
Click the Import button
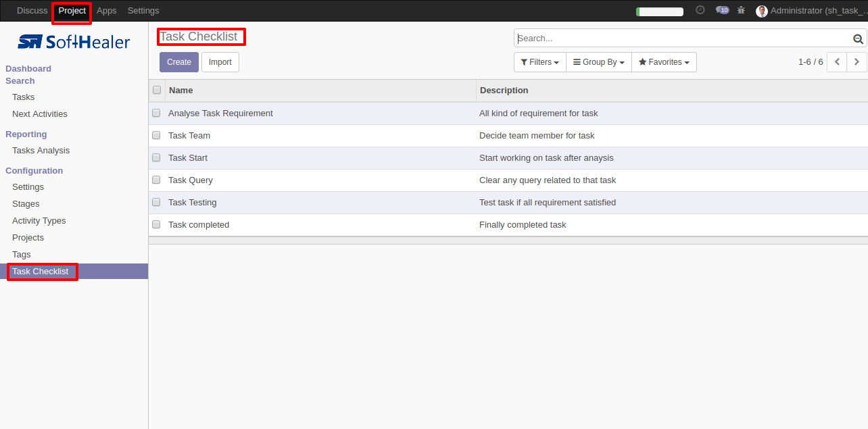coord(220,62)
